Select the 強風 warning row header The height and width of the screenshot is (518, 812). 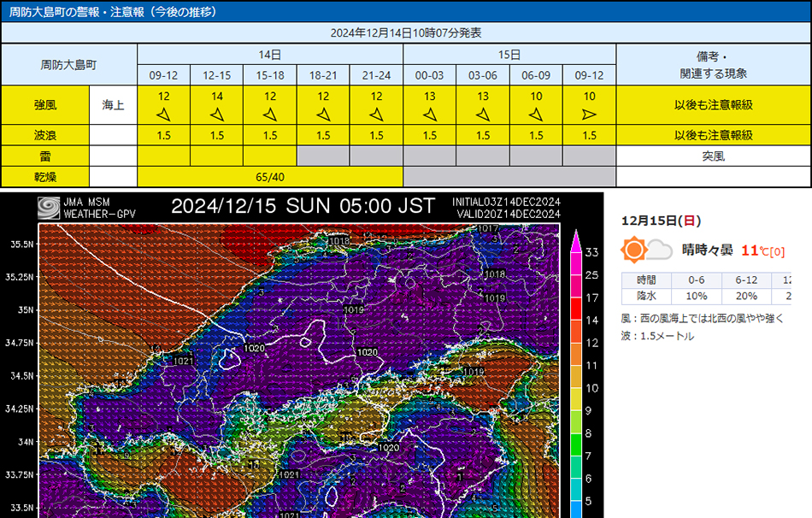click(45, 105)
